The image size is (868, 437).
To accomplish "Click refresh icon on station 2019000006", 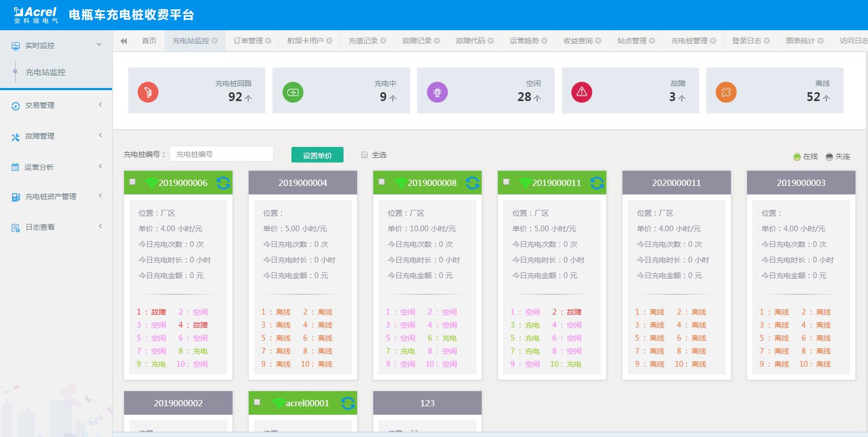I will coord(223,183).
